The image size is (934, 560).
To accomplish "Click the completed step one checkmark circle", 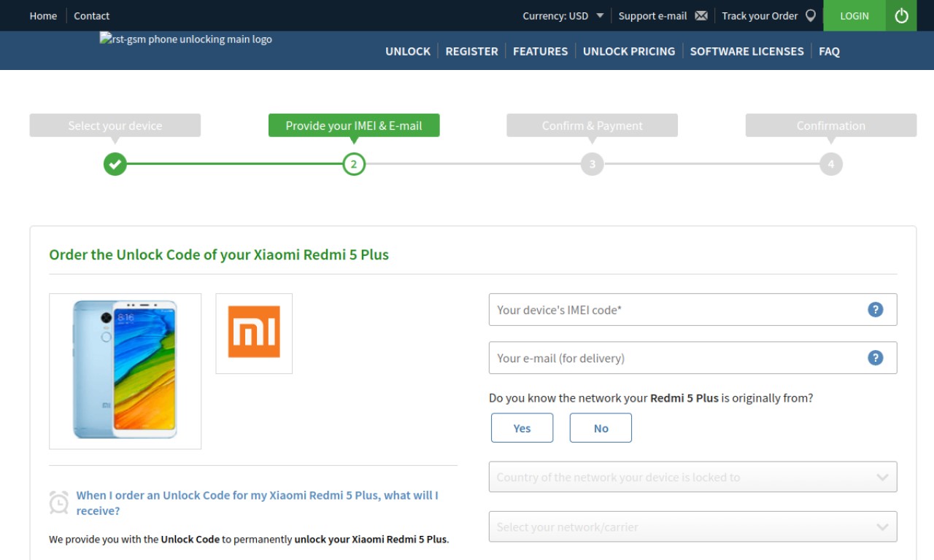I will point(115,164).
